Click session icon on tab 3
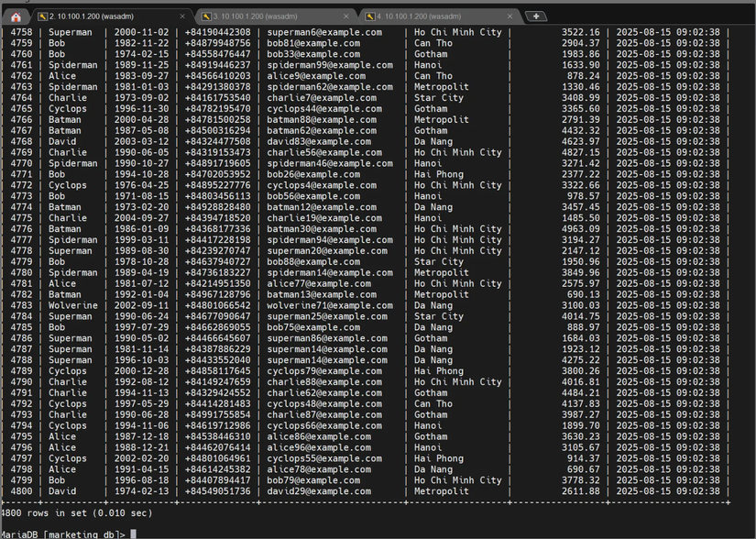The width and height of the screenshot is (756, 539). coord(206,16)
